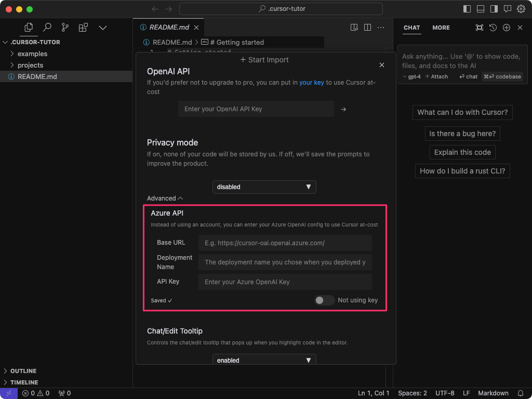Go forward with the navigation arrow
Viewport: 532px width, 399px height.
169,9
